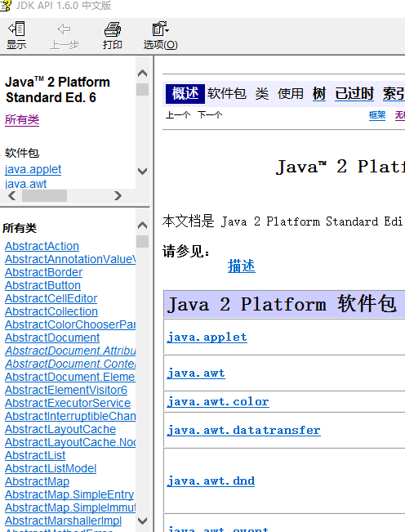
Task: Open the AbstractMap class link
Action: point(38,482)
